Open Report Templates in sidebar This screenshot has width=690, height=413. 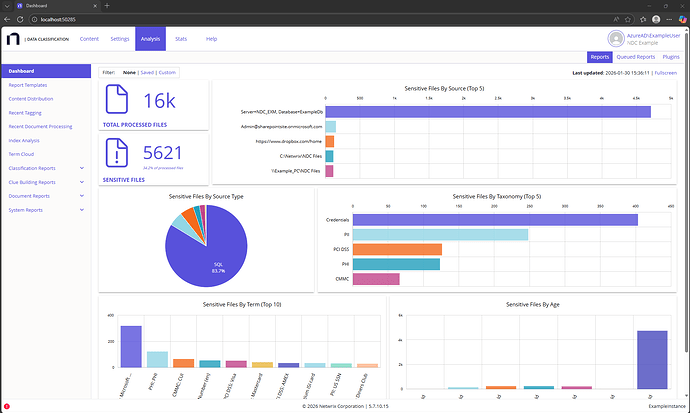(29, 85)
